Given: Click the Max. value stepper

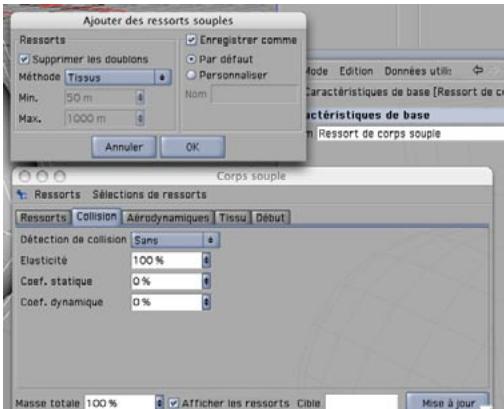Looking at the screenshot, I should [x=140, y=118].
